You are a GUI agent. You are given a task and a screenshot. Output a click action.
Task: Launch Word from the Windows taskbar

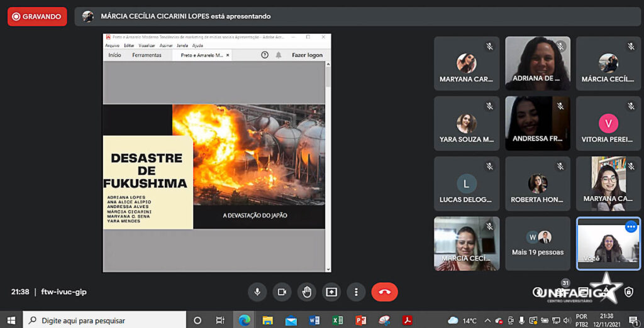(314, 320)
